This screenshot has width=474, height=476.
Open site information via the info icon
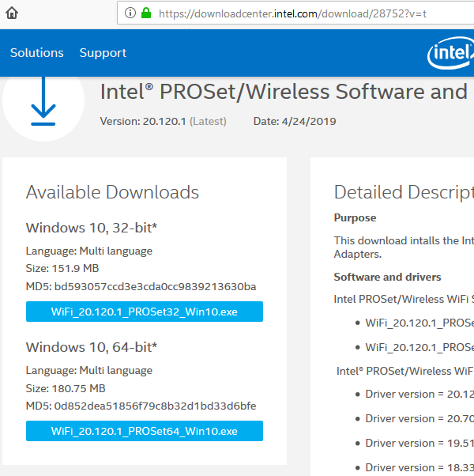(x=130, y=13)
